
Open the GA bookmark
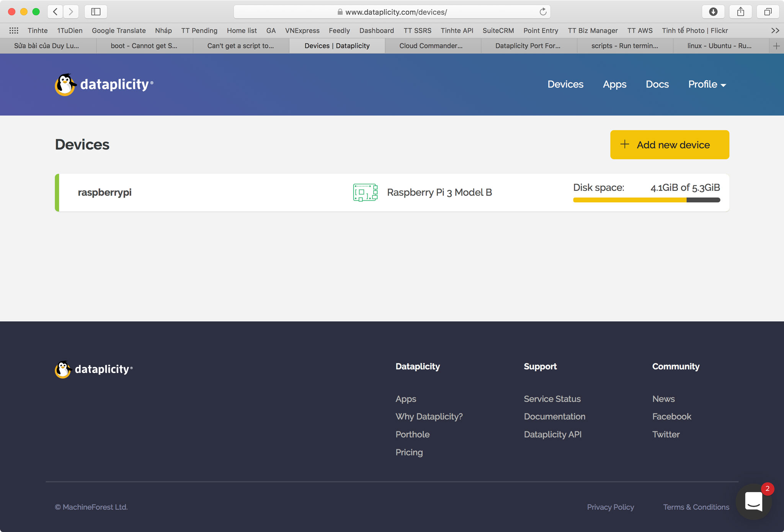[271, 31]
